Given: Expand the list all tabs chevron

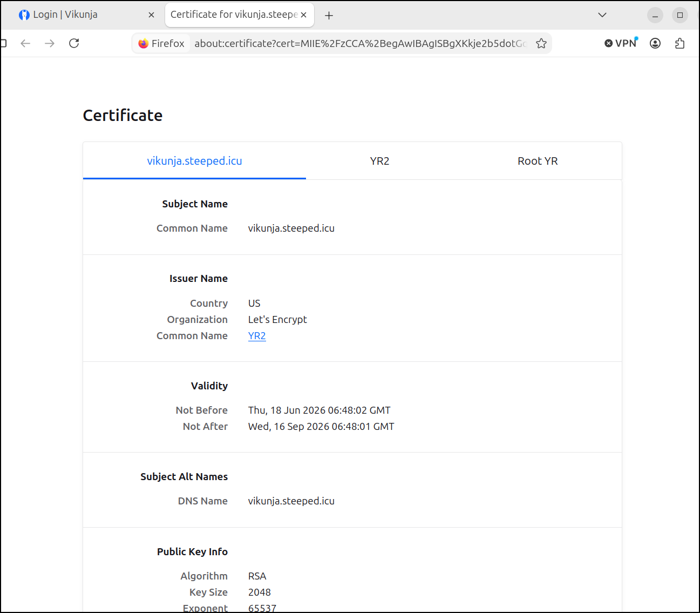Looking at the screenshot, I should [x=602, y=15].
